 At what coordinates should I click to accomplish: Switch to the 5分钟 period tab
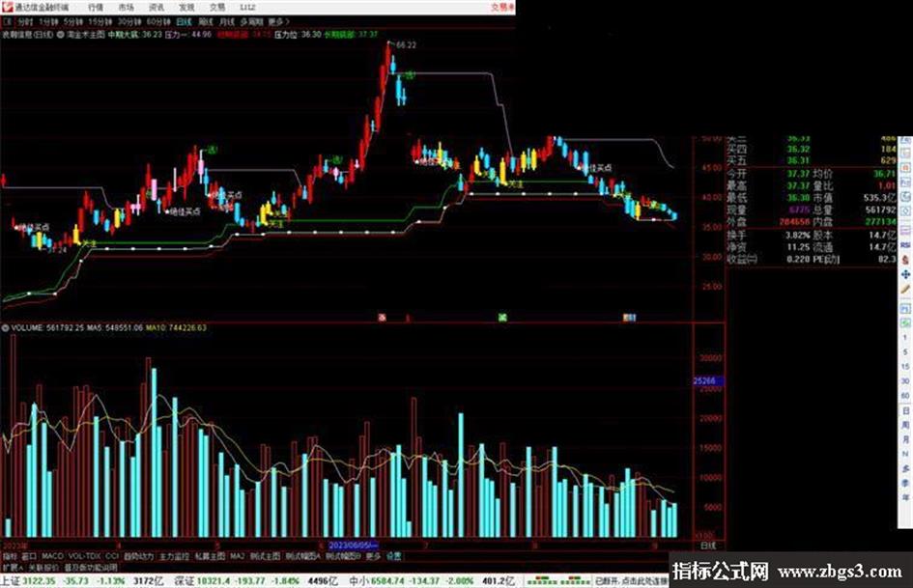pyautogui.click(x=73, y=22)
